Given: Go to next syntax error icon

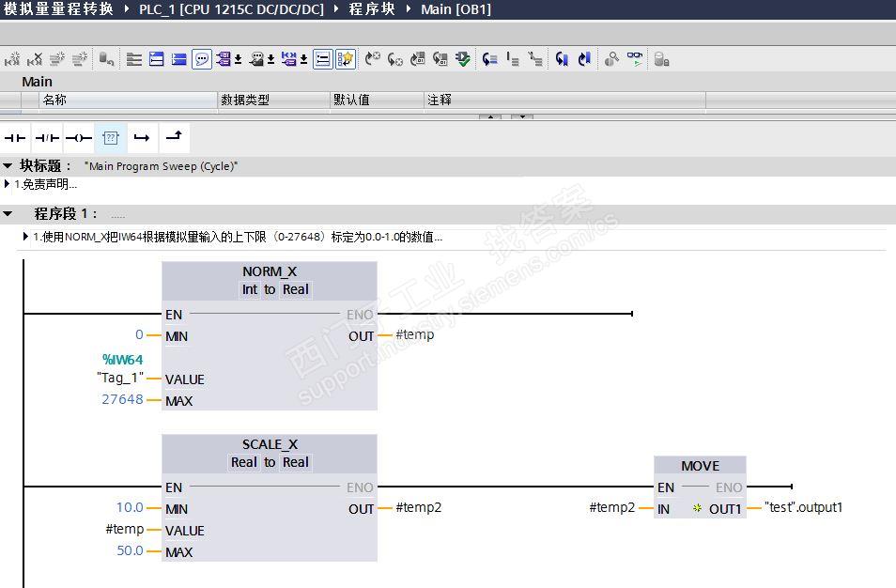Looking at the screenshot, I should click(x=394, y=59).
